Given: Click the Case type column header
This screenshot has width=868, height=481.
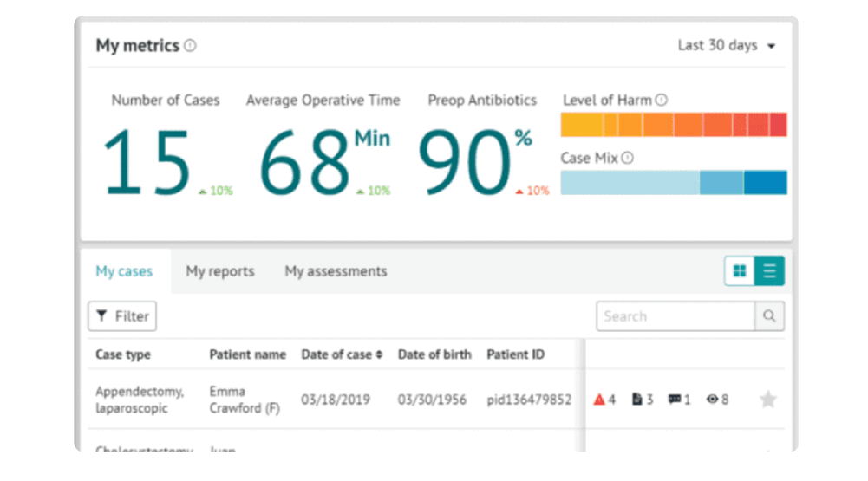Looking at the screenshot, I should 123,354.
